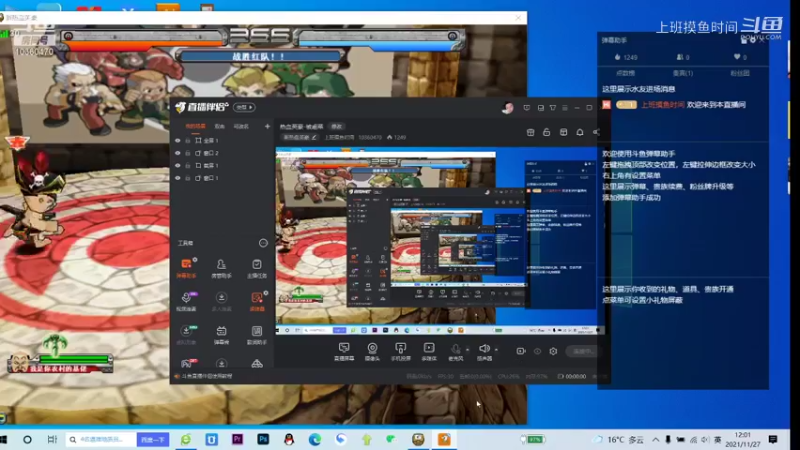
Task: Open the 弹幕助手 tool in toolbox
Action: coord(186,268)
